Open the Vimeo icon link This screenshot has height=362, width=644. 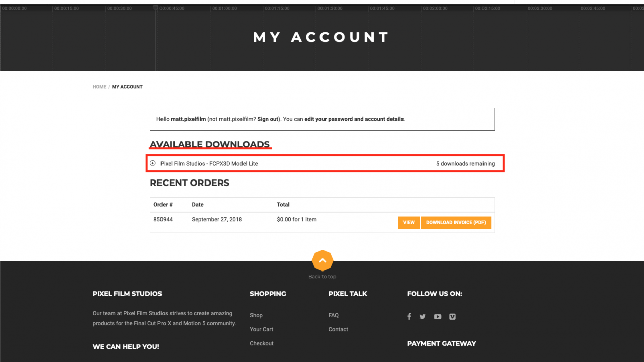452,317
